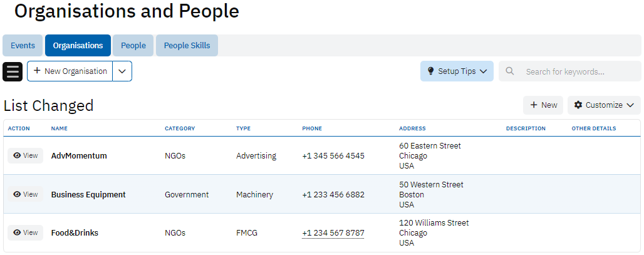Image resolution: width=644 pixels, height=255 pixels.
Task: Click the View eye icon for Food&Drinks
Action: pyautogui.click(x=17, y=232)
